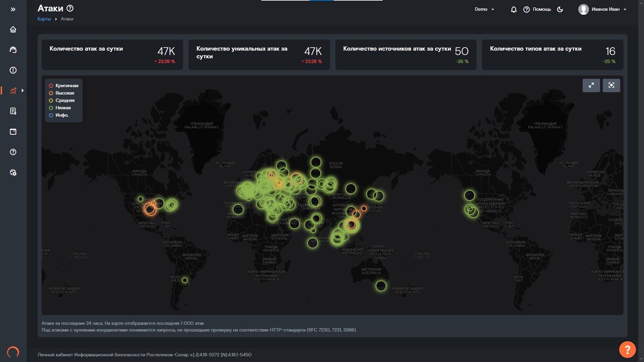Expand the analytics chart sidebar submenu arrow
The height and width of the screenshot is (362, 644).
pyautogui.click(x=22, y=90)
